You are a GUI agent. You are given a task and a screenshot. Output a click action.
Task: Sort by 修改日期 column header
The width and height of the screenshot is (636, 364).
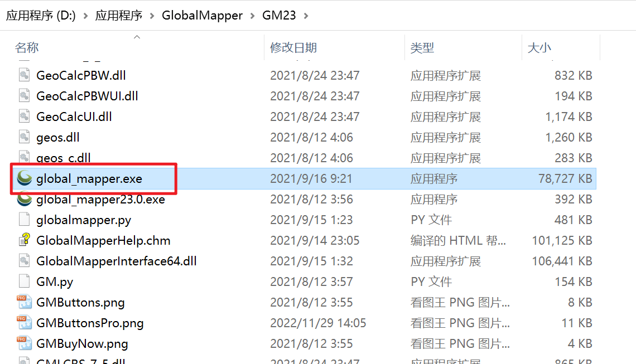(293, 47)
